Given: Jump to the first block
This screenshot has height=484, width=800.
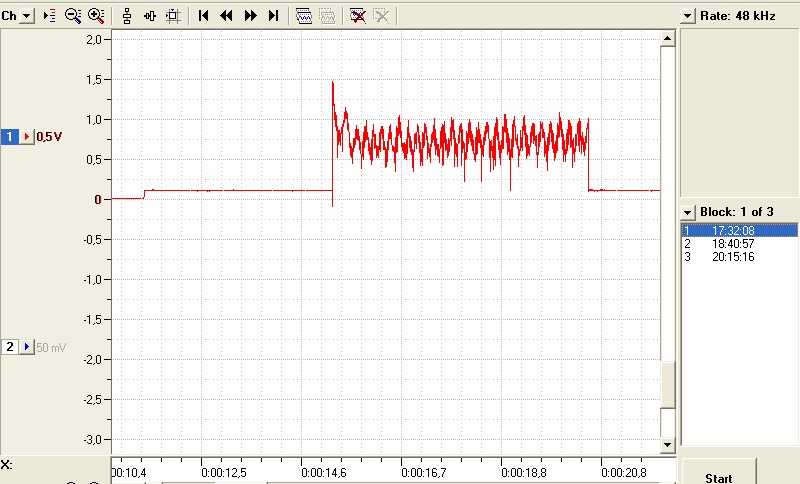Looking at the screenshot, I should tap(203, 16).
